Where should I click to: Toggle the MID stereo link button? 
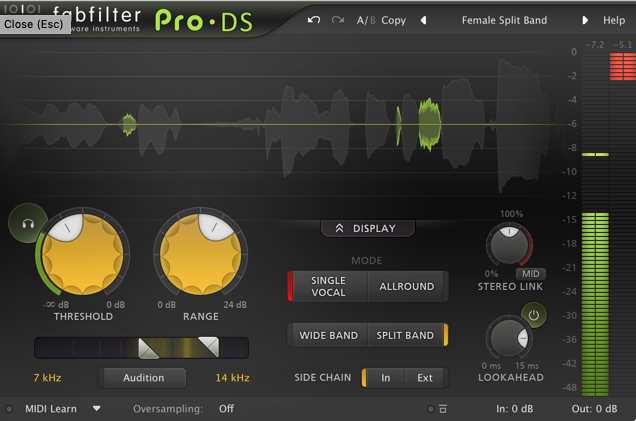pos(531,274)
